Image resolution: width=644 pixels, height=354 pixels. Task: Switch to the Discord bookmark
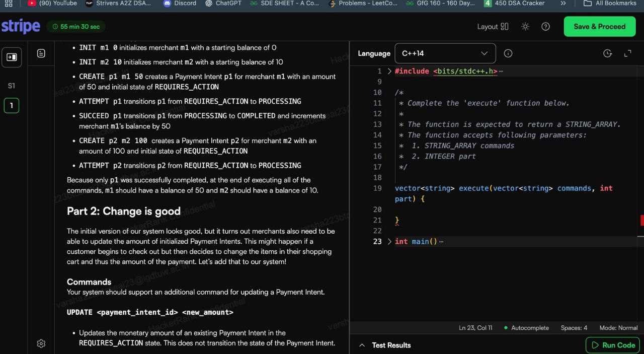180,4
